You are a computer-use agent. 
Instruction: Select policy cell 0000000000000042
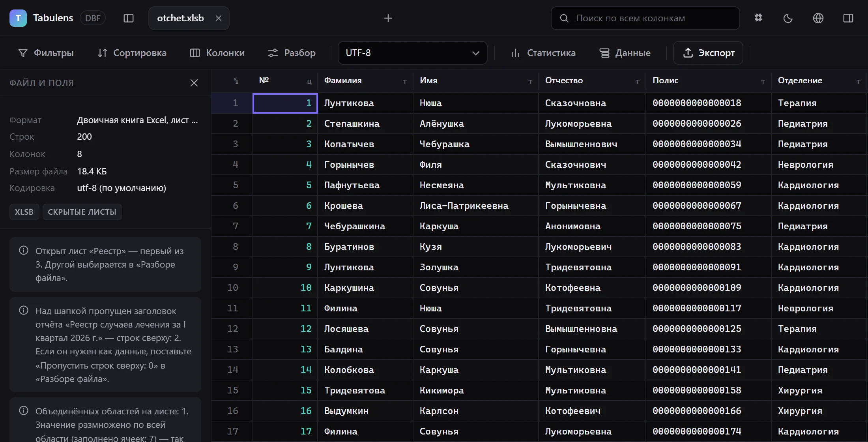pos(709,165)
